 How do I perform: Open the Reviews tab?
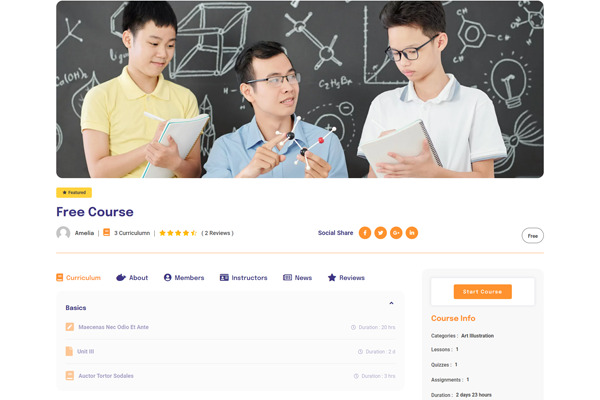[346, 278]
